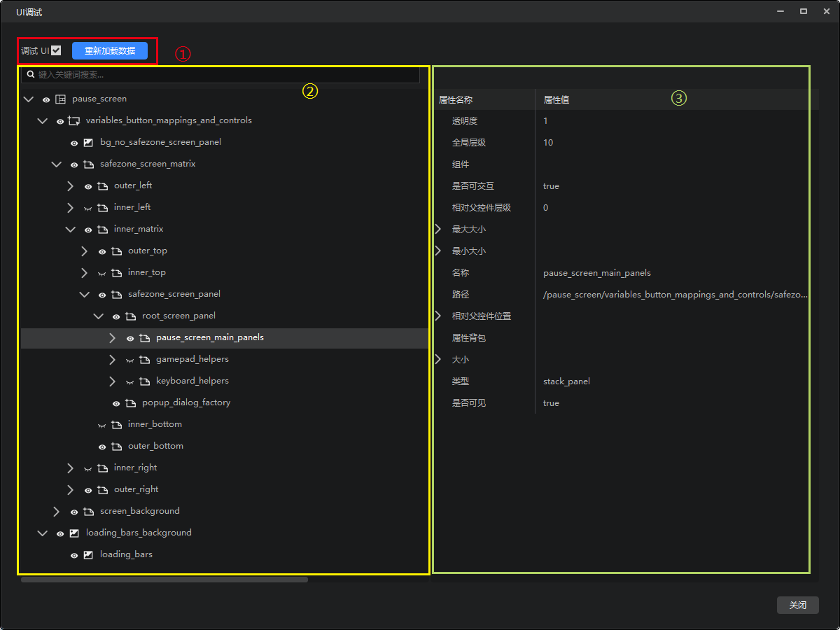Expand the 相对父控件位置 property
The image size is (840, 630).
(439, 316)
